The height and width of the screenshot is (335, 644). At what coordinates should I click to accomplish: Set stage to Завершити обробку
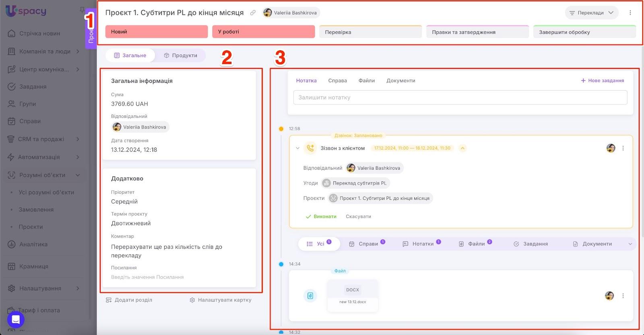[x=584, y=32]
